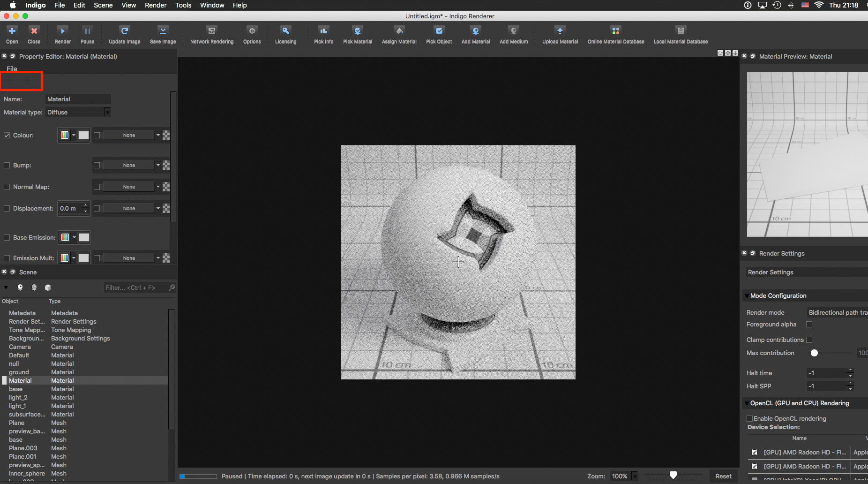The image size is (868, 484).
Task: Collapse the Mode Configuration section
Action: 747,296
